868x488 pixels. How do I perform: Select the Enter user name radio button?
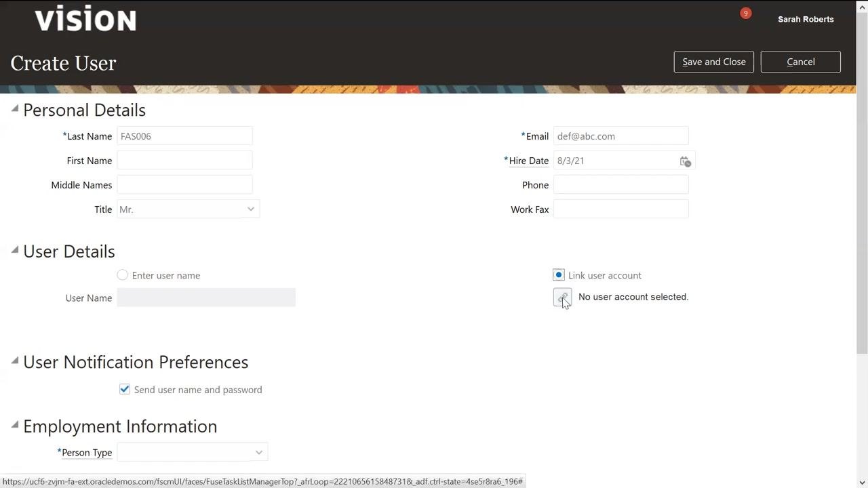(122, 274)
